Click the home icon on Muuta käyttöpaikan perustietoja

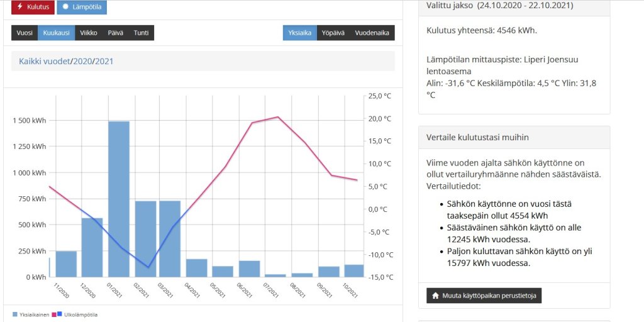[x=436, y=296]
